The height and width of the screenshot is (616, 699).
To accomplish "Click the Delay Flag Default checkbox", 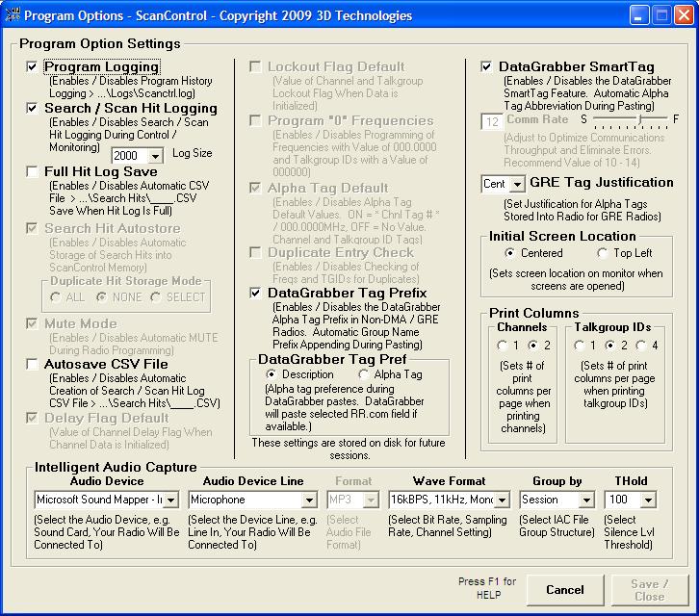I will (32, 418).
